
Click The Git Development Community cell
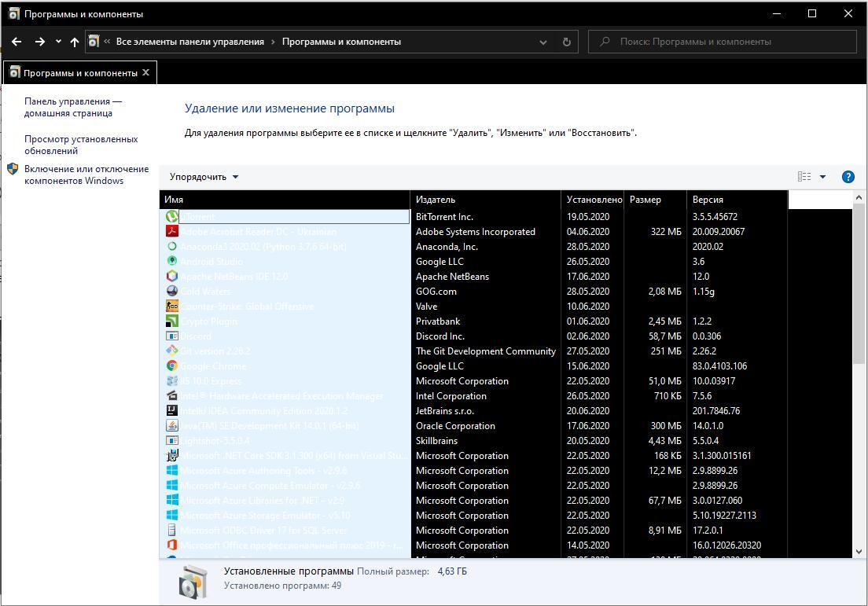point(485,351)
